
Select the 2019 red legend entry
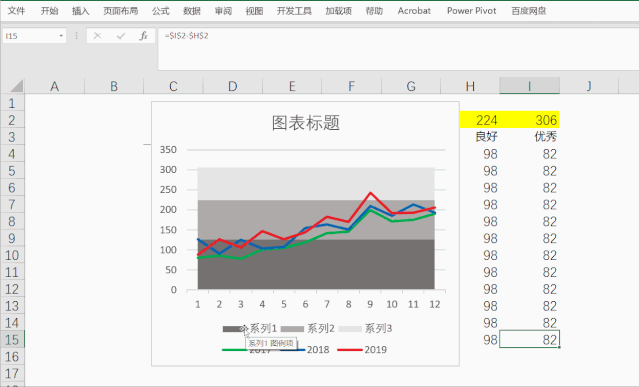[x=363, y=350]
